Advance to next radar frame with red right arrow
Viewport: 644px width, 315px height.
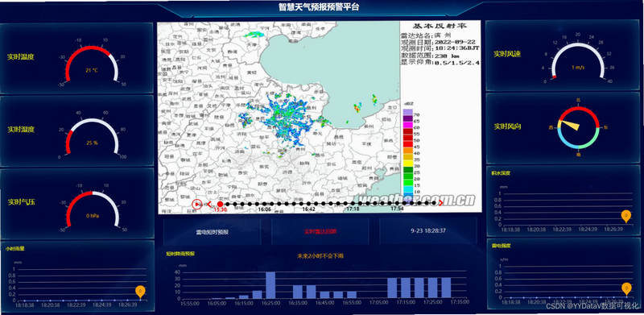(440, 203)
